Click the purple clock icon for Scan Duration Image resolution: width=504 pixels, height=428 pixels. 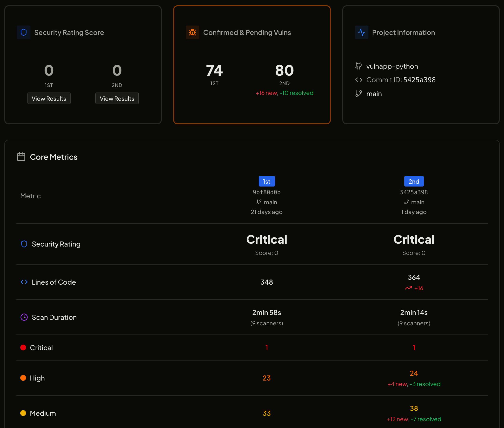(24, 317)
